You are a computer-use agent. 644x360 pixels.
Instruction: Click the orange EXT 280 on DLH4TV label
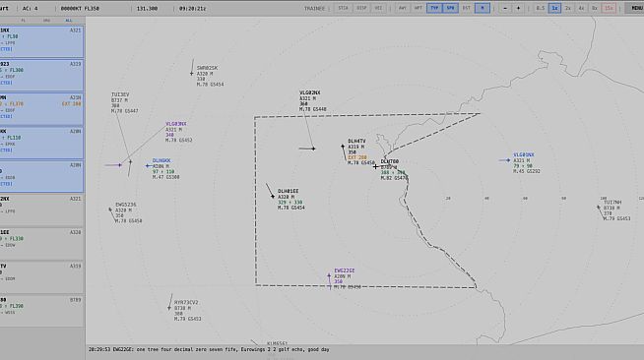[356, 157]
